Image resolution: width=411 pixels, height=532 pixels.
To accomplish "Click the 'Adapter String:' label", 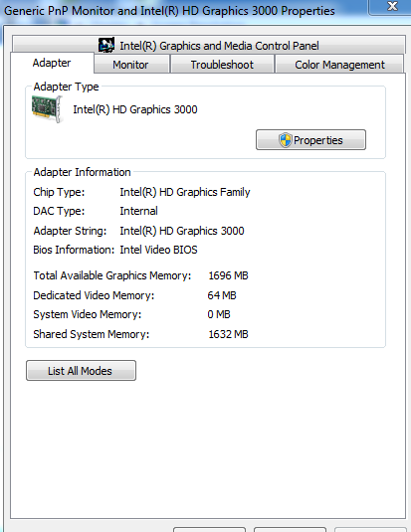I will click(x=70, y=231).
